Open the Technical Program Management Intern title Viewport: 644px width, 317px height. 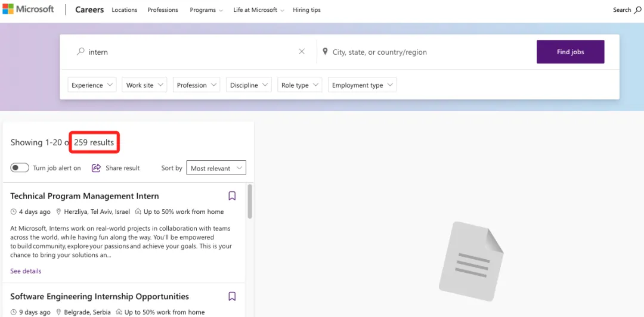point(85,196)
